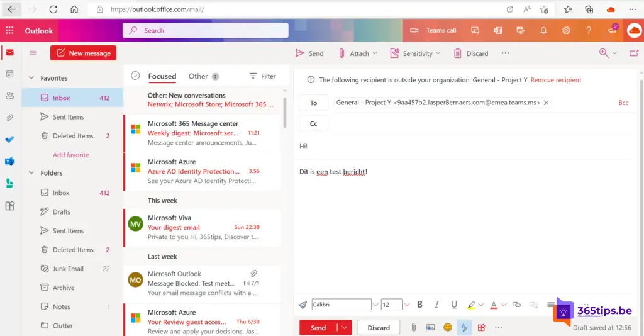Click the Settings gear icon in header
This screenshot has width=644, height=336.
click(566, 30)
